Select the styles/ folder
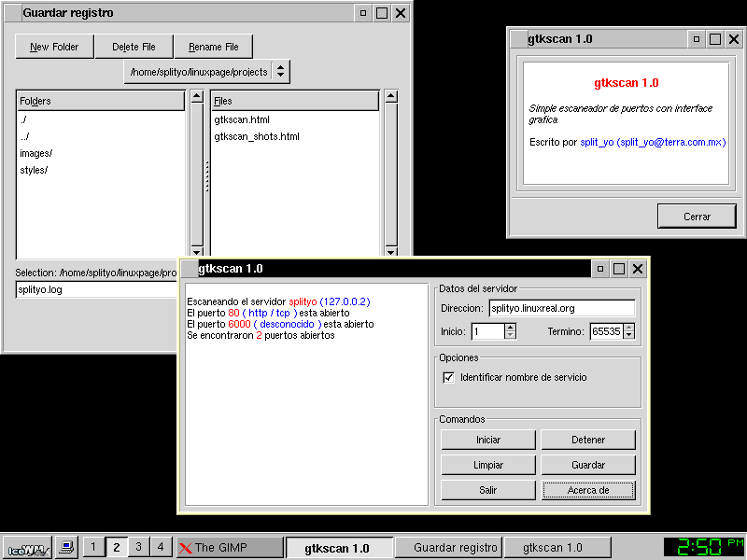Image resolution: width=747 pixels, height=560 pixels. click(x=101, y=170)
